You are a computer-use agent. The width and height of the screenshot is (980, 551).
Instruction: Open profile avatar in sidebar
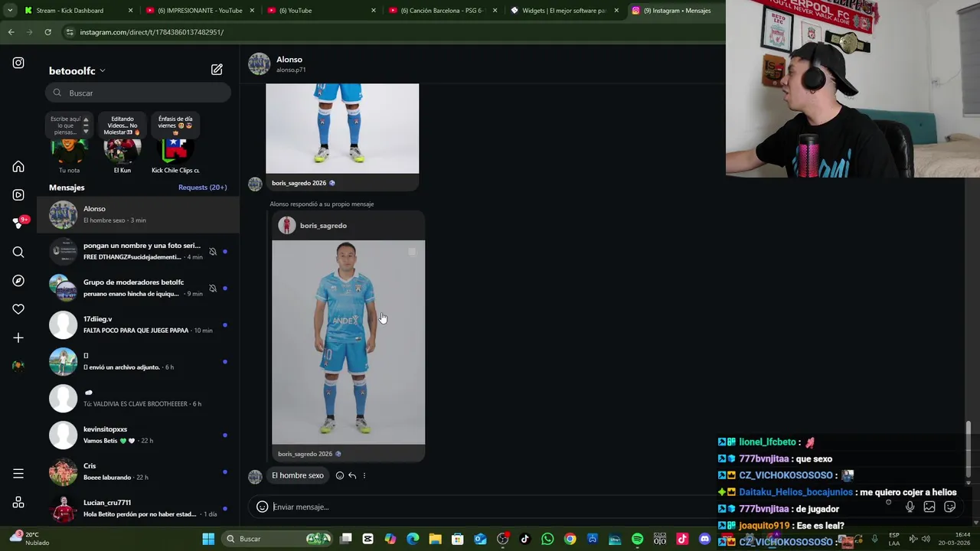coord(18,366)
